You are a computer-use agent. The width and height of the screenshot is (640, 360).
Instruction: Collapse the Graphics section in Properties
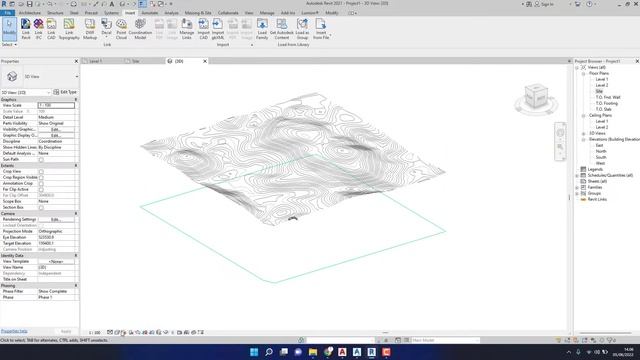[76, 100]
